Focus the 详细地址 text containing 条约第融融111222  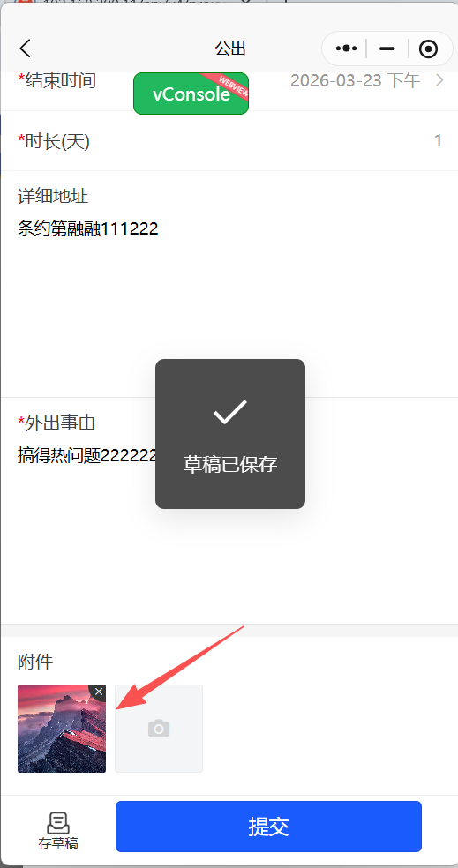(x=88, y=228)
